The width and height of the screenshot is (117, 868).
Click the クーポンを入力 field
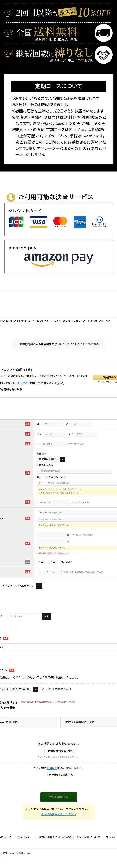click(24, 616)
